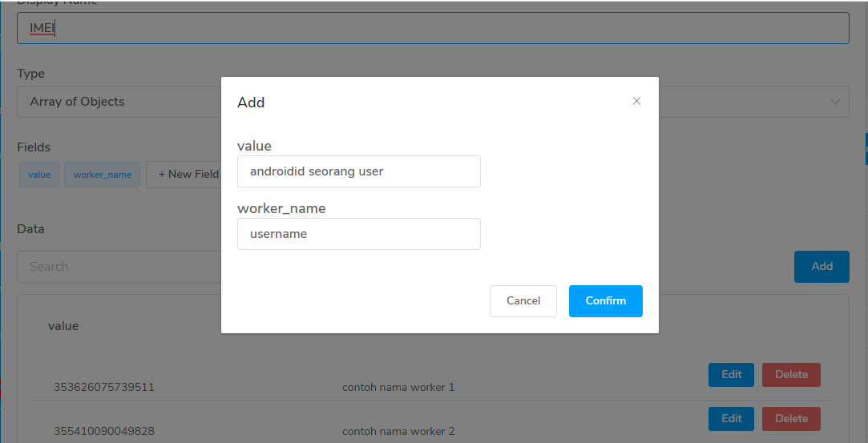Edit the row for contoh nama worker 1
868x443 pixels.
coord(731,375)
